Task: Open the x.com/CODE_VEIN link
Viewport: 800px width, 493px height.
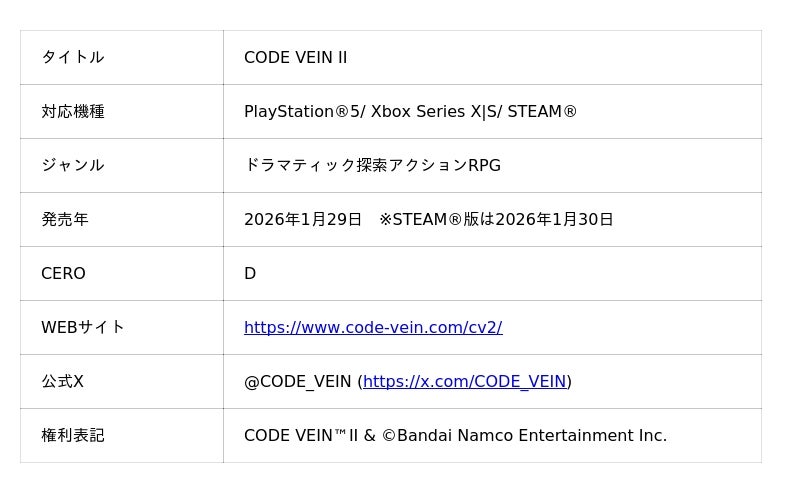Action: (464, 382)
